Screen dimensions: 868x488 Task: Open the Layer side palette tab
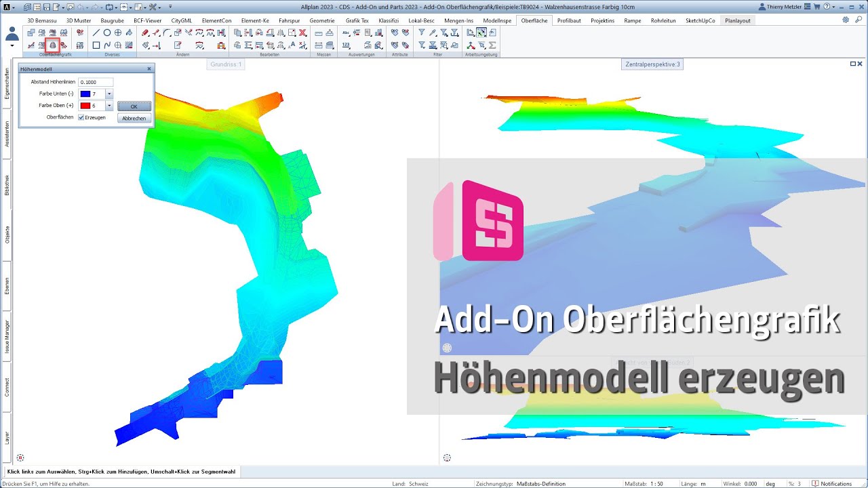7,438
